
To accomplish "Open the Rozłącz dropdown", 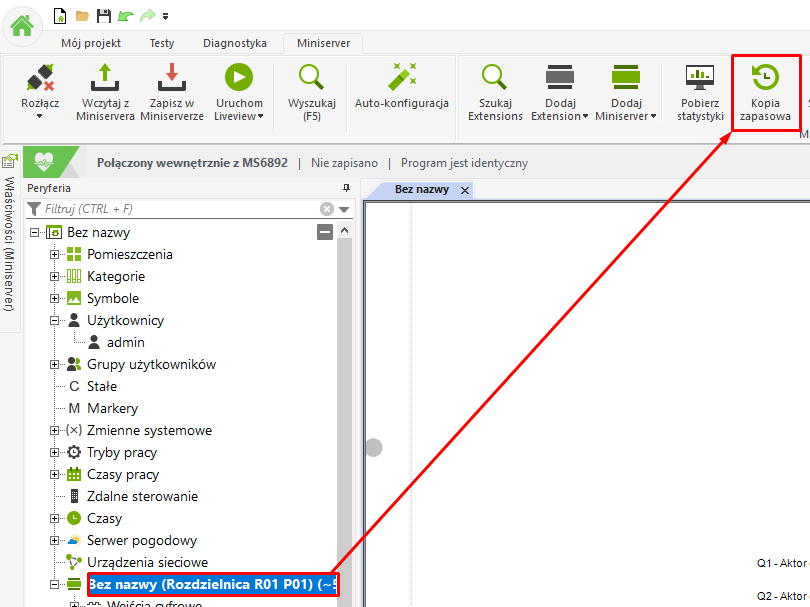I will click(x=39, y=115).
